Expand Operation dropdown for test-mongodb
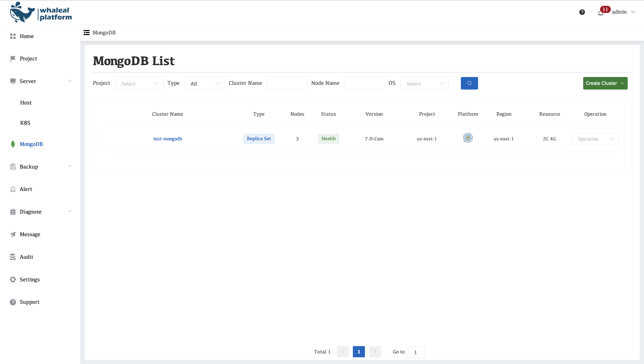644x364 pixels. pyautogui.click(x=595, y=139)
